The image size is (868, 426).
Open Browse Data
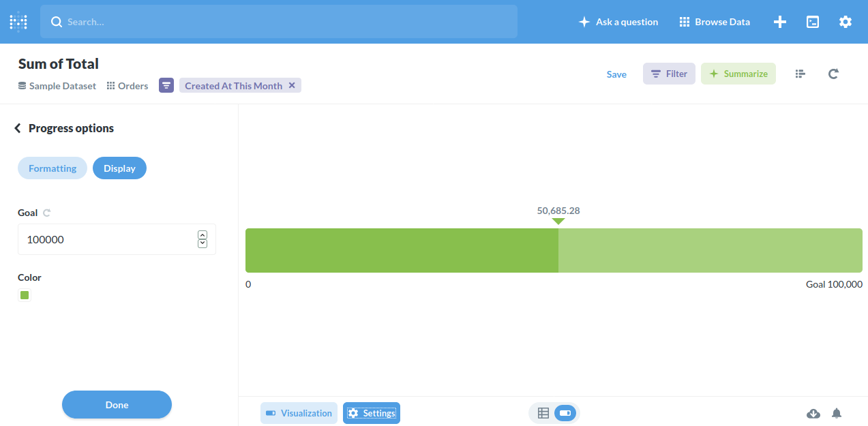[x=715, y=22]
